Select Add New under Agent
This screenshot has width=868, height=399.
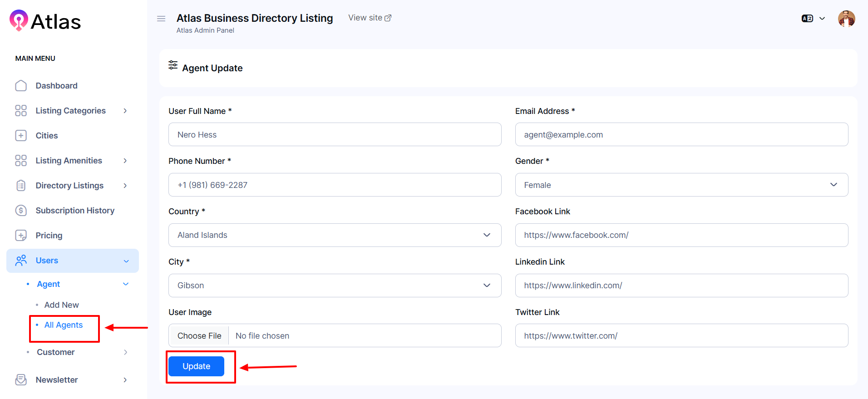(x=61, y=305)
